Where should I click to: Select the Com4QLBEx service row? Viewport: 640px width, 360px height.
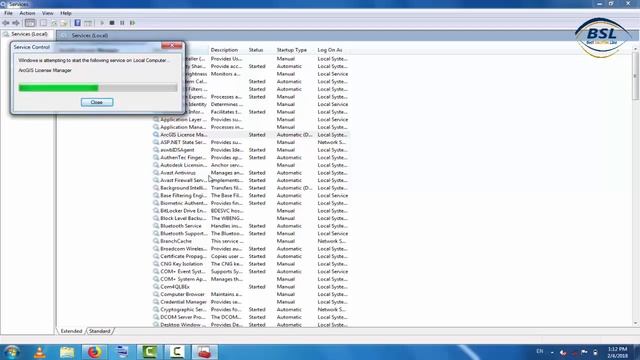coord(251,287)
